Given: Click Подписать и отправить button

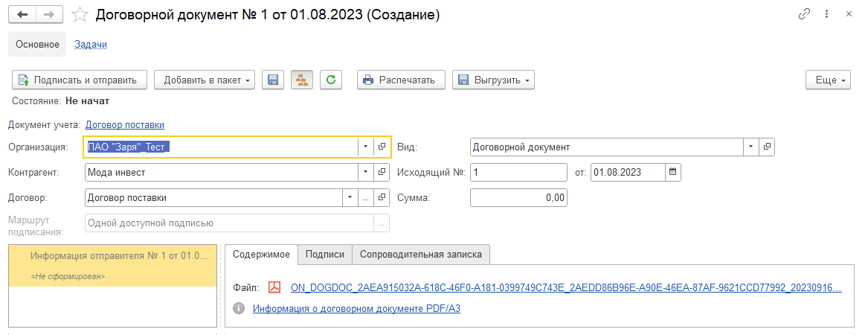Looking at the screenshot, I should coord(80,80).
